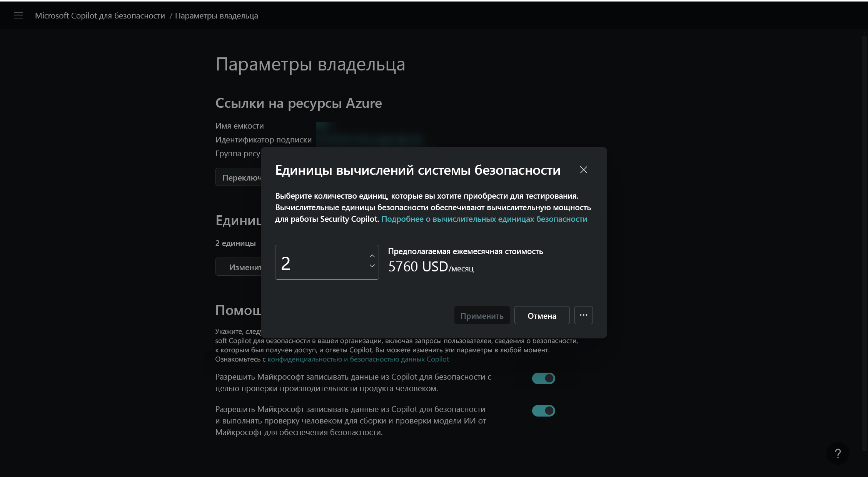Close the security compute units dialog

(583, 170)
